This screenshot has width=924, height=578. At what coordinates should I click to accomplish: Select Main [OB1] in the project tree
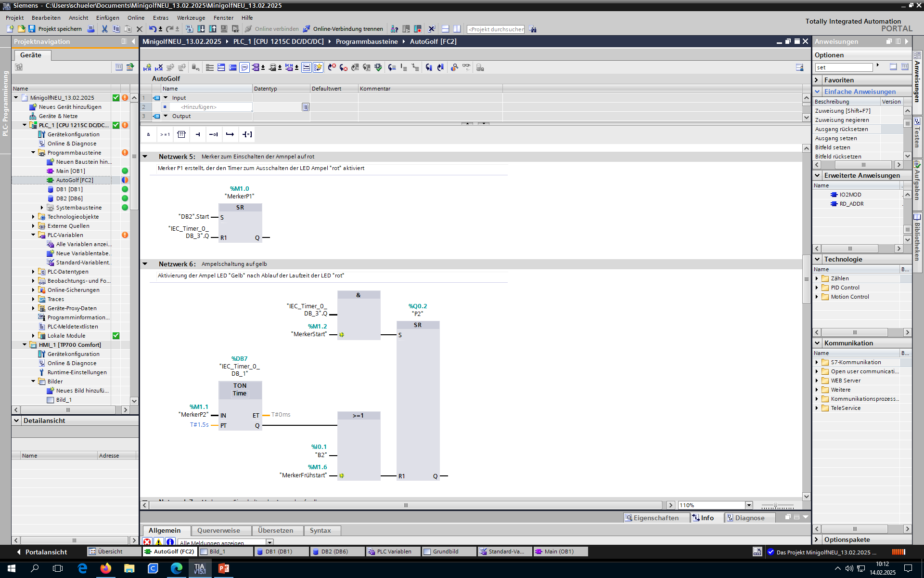[70, 171]
